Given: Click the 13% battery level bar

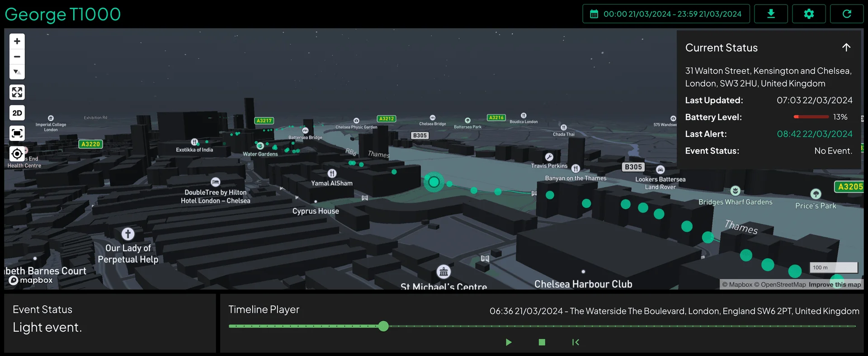Looking at the screenshot, I should pos(811,117).
